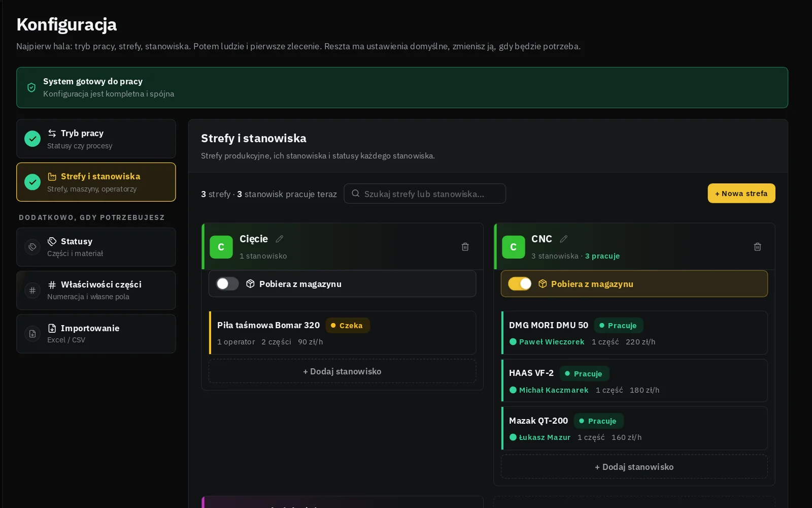Open the HAAS VF-2 station

634,380
